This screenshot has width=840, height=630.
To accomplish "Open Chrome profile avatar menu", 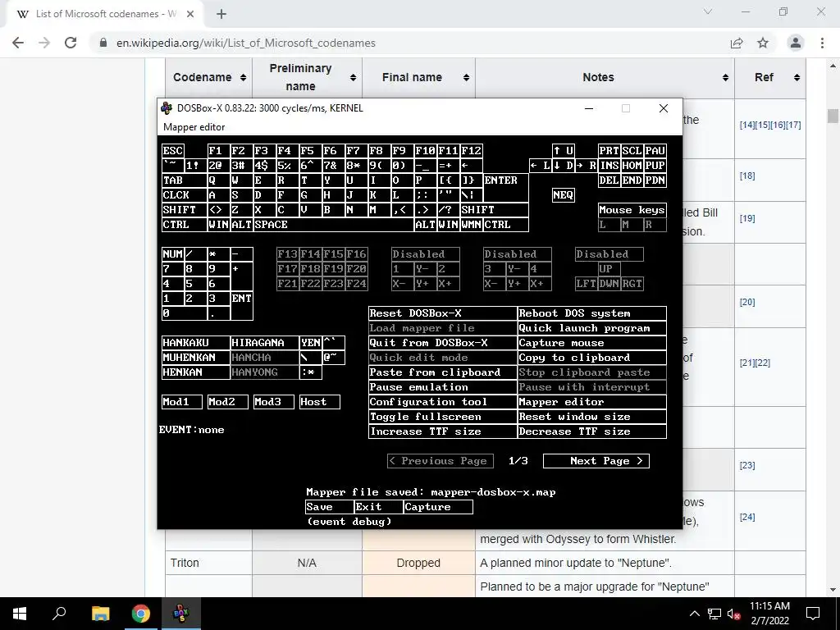I will click(x=796, y=43).
